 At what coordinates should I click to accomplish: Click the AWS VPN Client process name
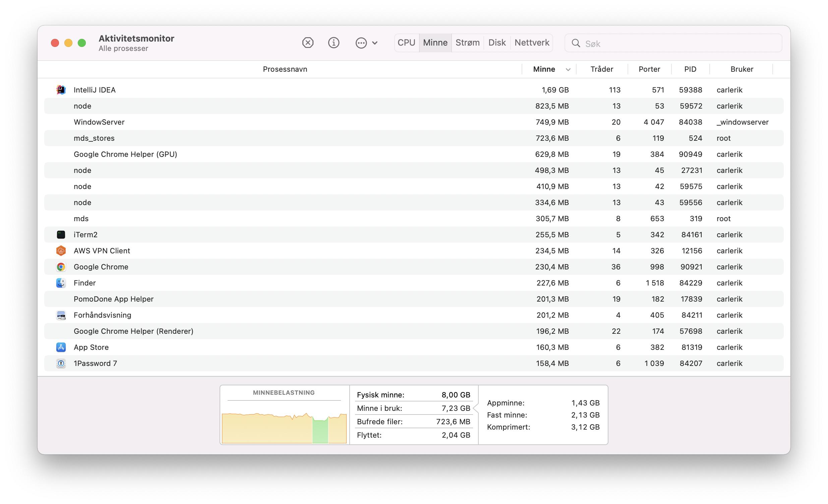(x=102, y=251)
